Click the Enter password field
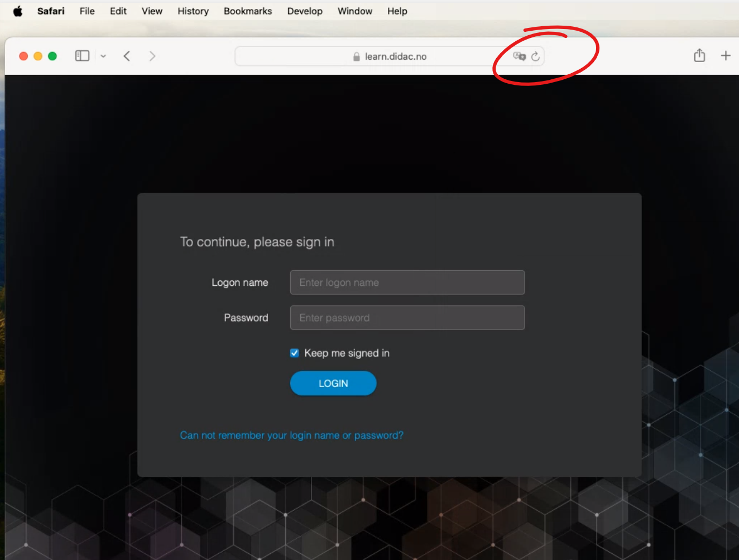Screen dimensions: 739x560 coord(407,318)
